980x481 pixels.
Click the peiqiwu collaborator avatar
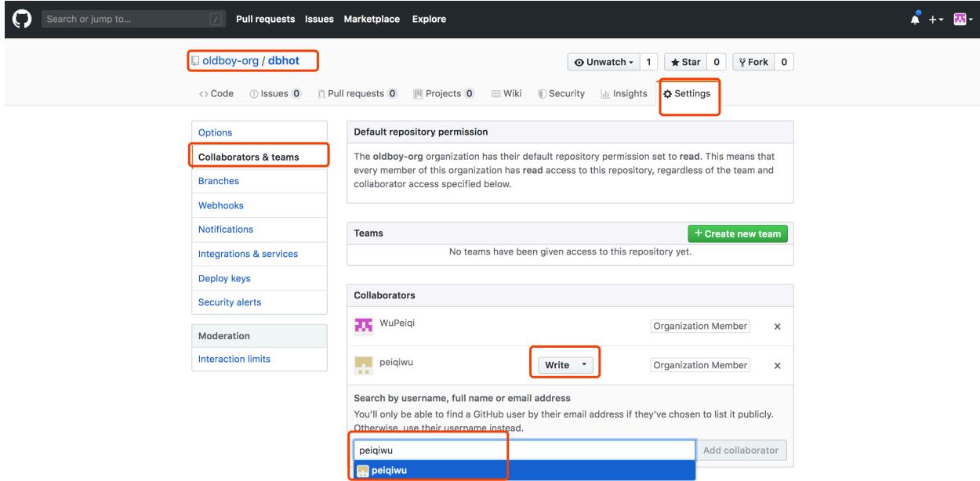tap(362, 366)
